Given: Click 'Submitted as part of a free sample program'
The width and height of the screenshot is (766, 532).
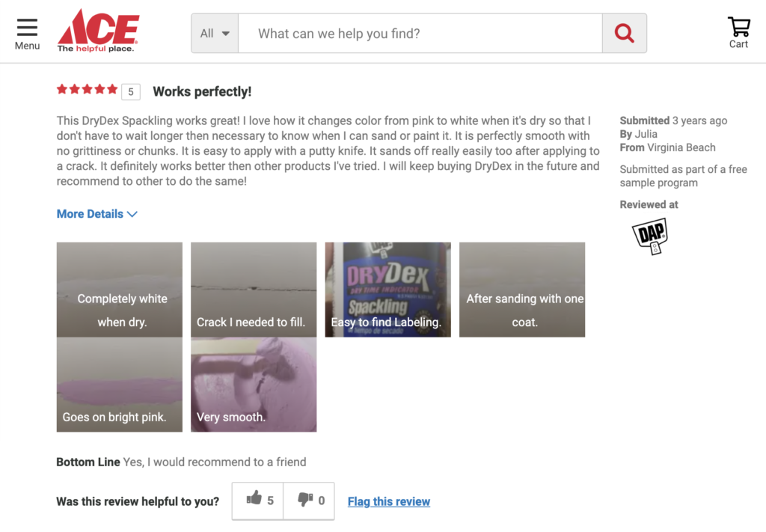Looking at the screenshot, I should click(684, 176).
